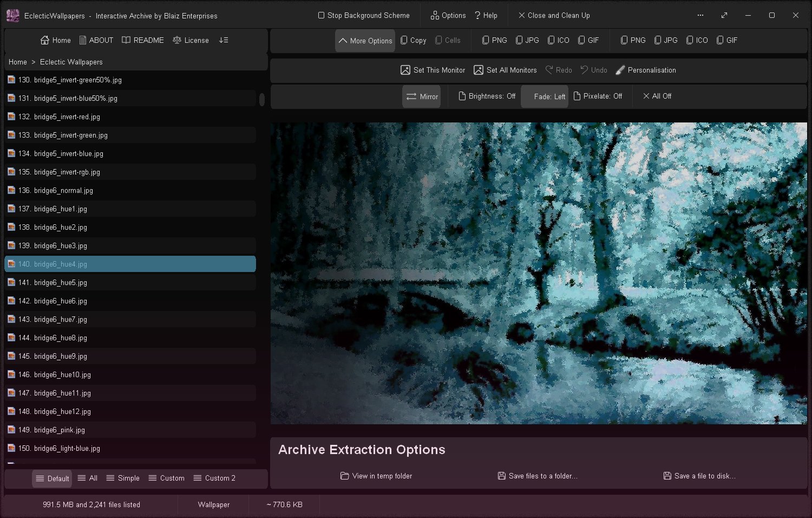This screenshot has width=812, height=518.
Task: Open the three-dots menu in title bar
Action: pyautogui.click(x=700, y=15)
